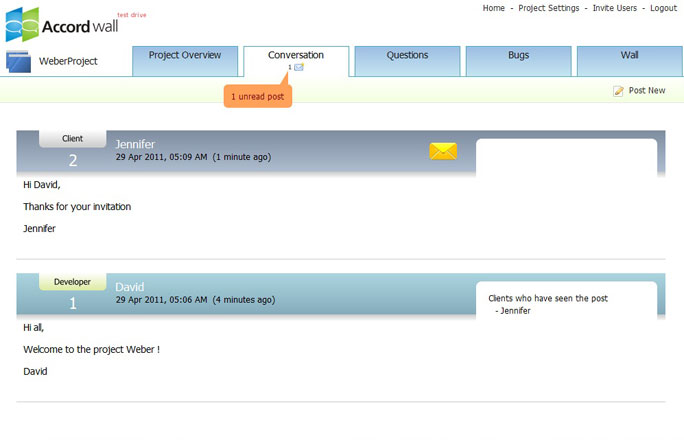Click the Home link
Viewport: 684px width, 440px height.
point(493,8)
